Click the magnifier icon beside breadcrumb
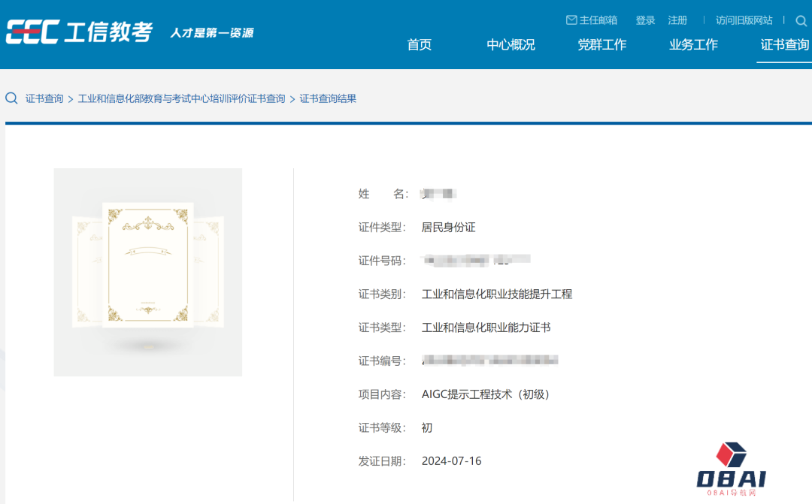Image resolution: width=812 pixels, height=504 pixels. [x=11, y=98]
